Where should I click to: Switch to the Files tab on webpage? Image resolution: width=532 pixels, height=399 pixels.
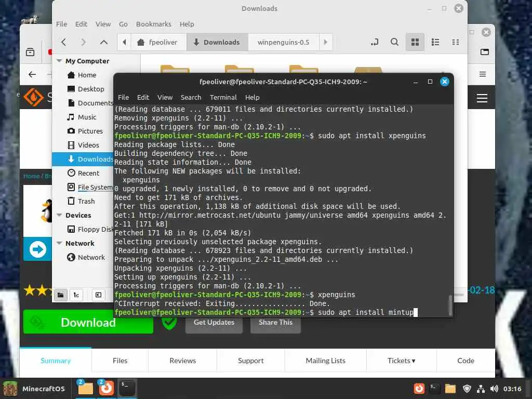click(120, 361)
